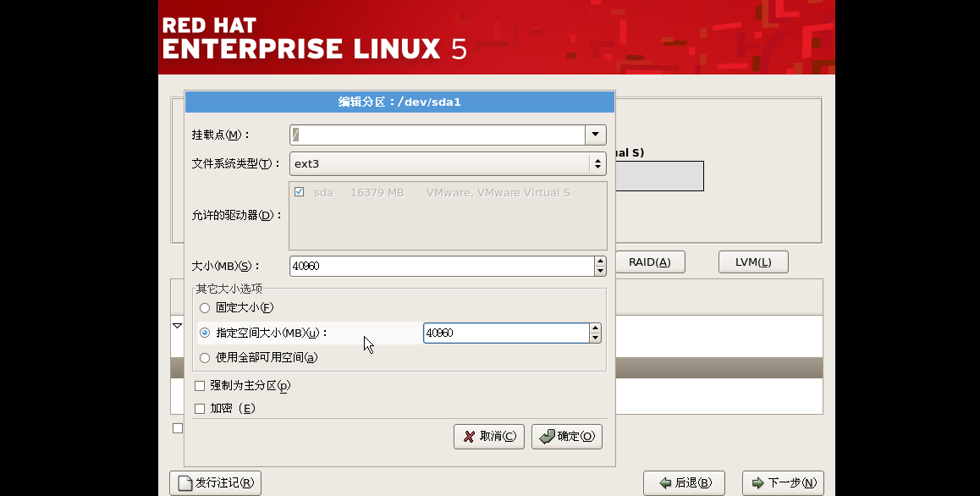Click the LVM(L) button
Screen dimensions: 980x496
click(752, 262)
